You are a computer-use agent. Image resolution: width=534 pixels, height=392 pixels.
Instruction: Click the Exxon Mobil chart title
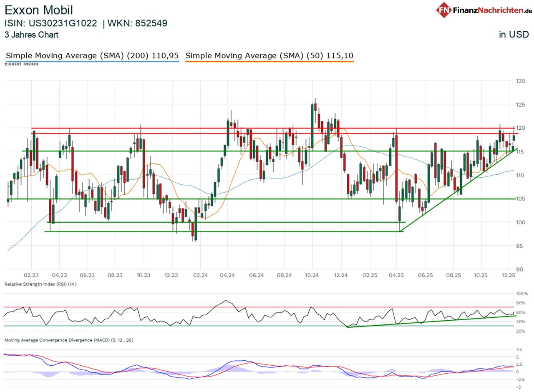click(x=40, y=10)
